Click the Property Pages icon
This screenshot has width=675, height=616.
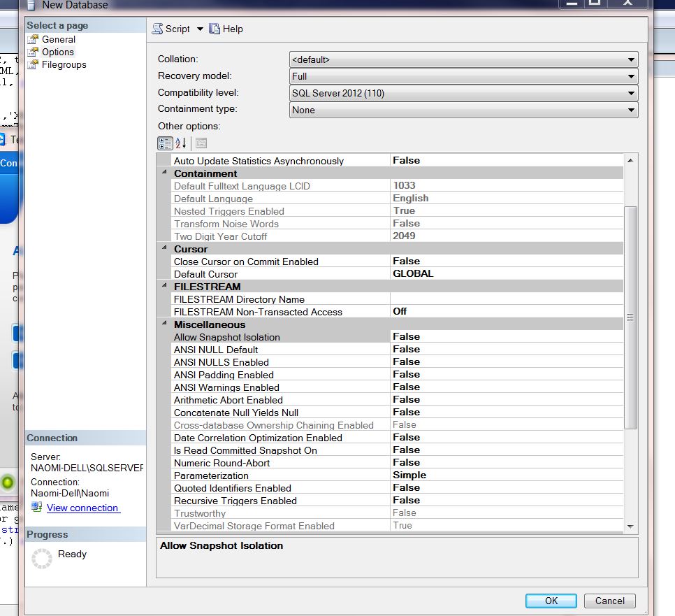pyautogui.click(x=201, y=143)
